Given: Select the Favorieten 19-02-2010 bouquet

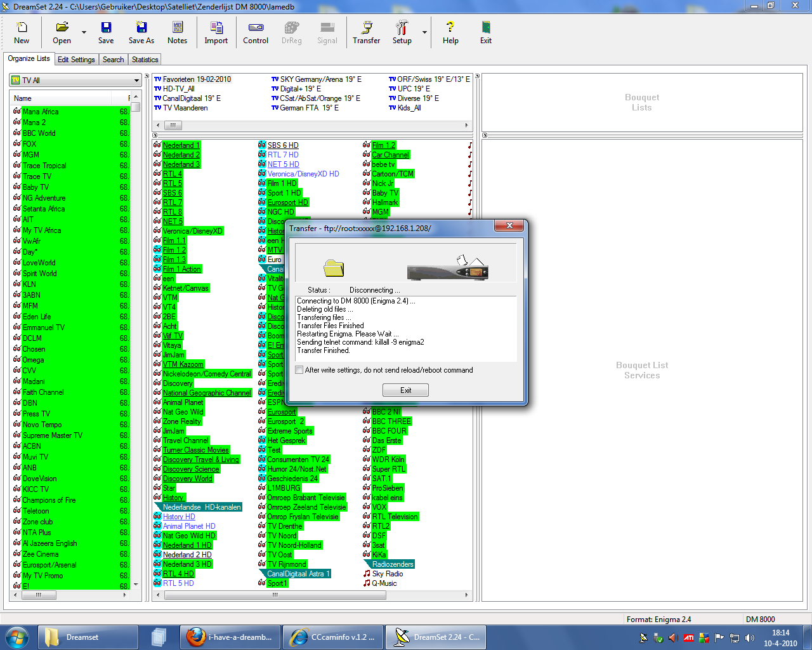Looking at the screenshot, I should 193,79.
